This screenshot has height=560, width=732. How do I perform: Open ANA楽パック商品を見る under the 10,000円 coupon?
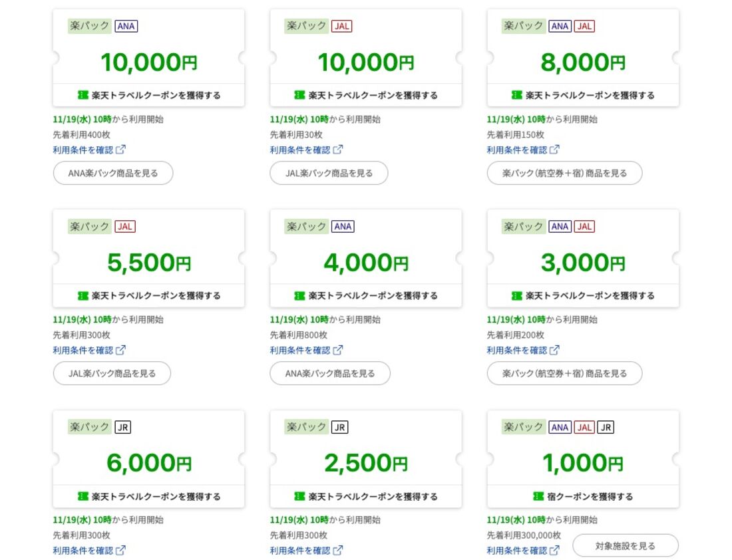coord(113,173)
